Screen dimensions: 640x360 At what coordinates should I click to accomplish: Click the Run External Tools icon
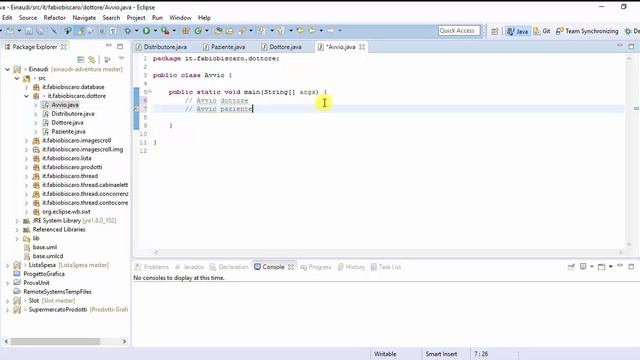pos(165,31)
